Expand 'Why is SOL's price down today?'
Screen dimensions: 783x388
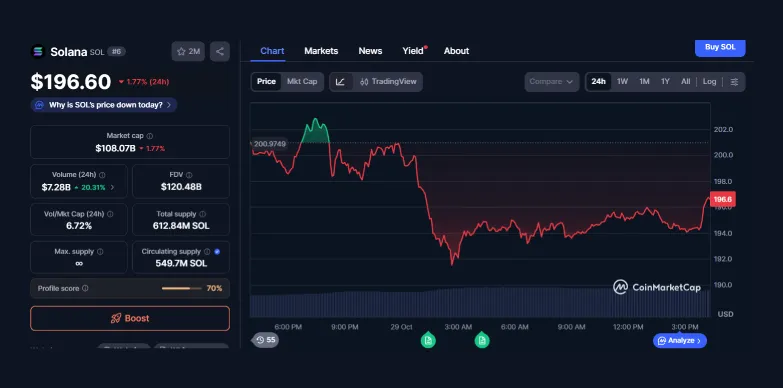coord(104,105)
